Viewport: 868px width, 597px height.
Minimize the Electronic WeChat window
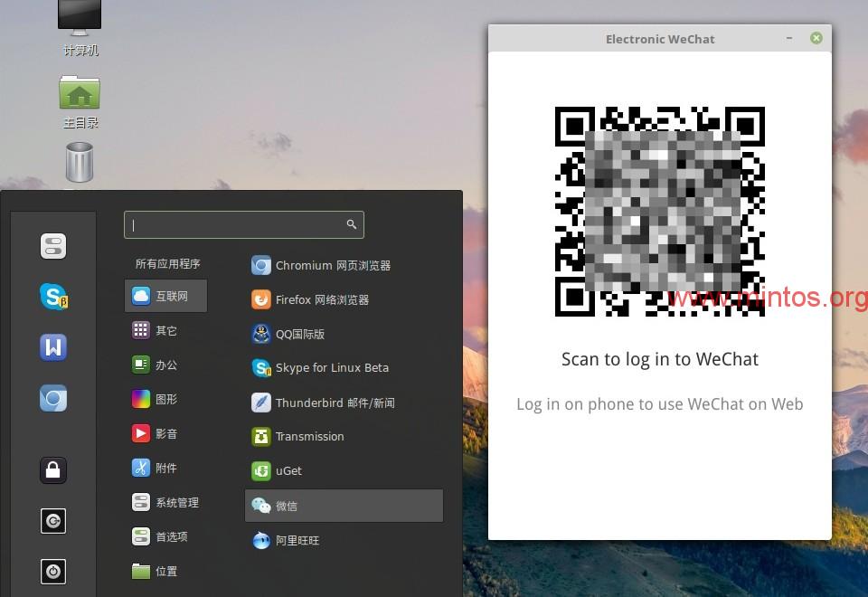click(x=789, y=38)
